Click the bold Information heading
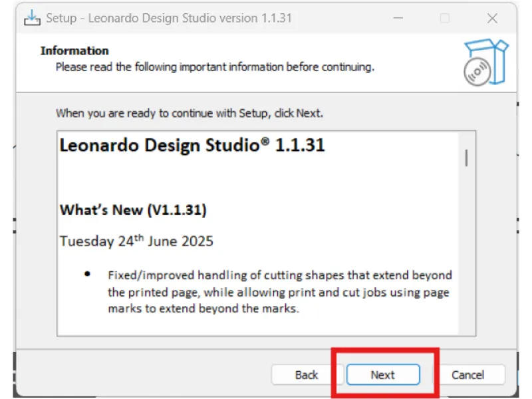Viewport: 532px width, 399px height. pos(74,51)
